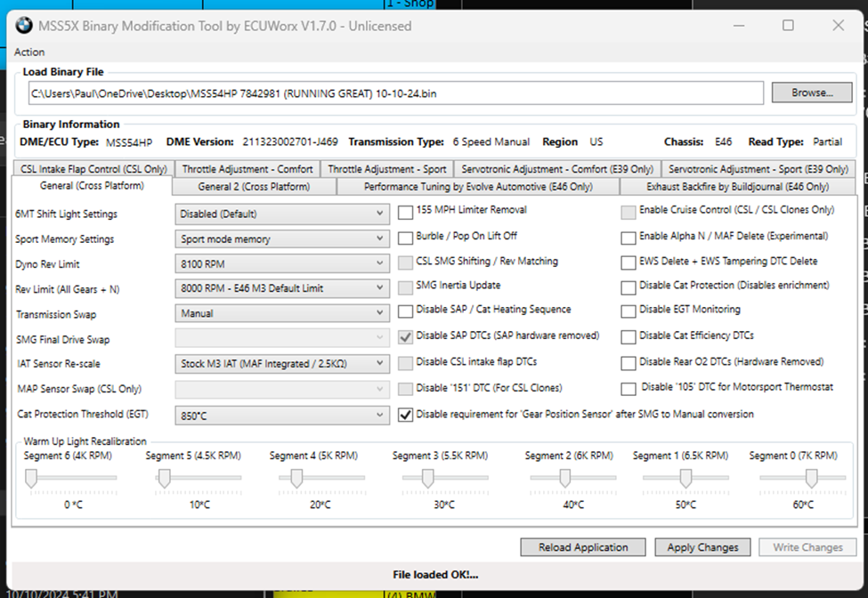Click the BMW logo window icon
This screenshot has width=868, height=598.
[24, 26]
